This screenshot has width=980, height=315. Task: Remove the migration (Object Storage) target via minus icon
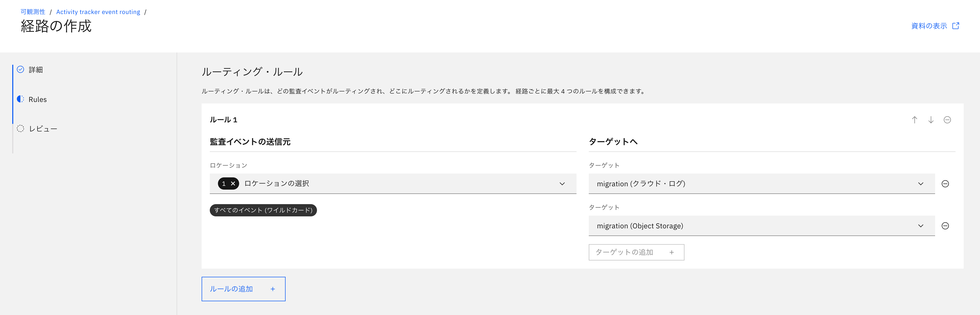tap(946, 225)
